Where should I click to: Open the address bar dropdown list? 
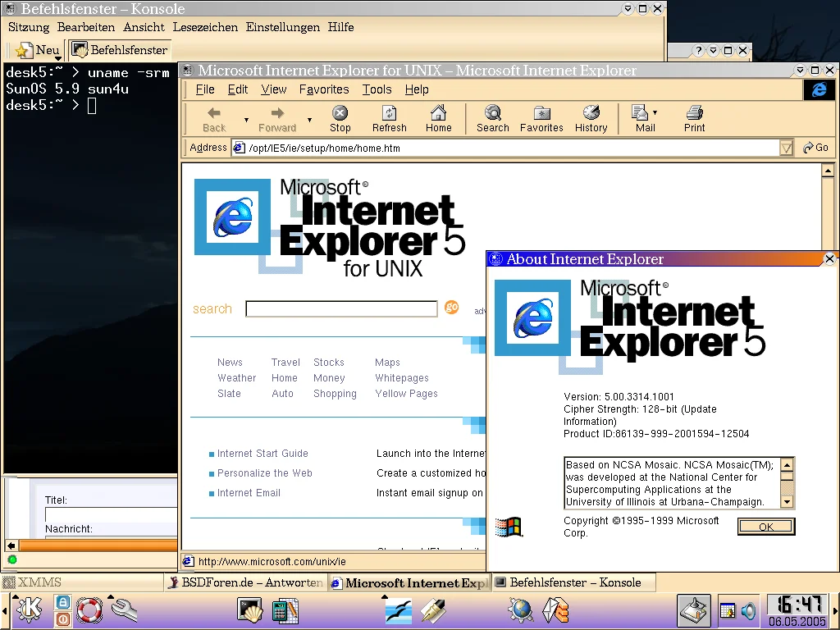point(786,148)
